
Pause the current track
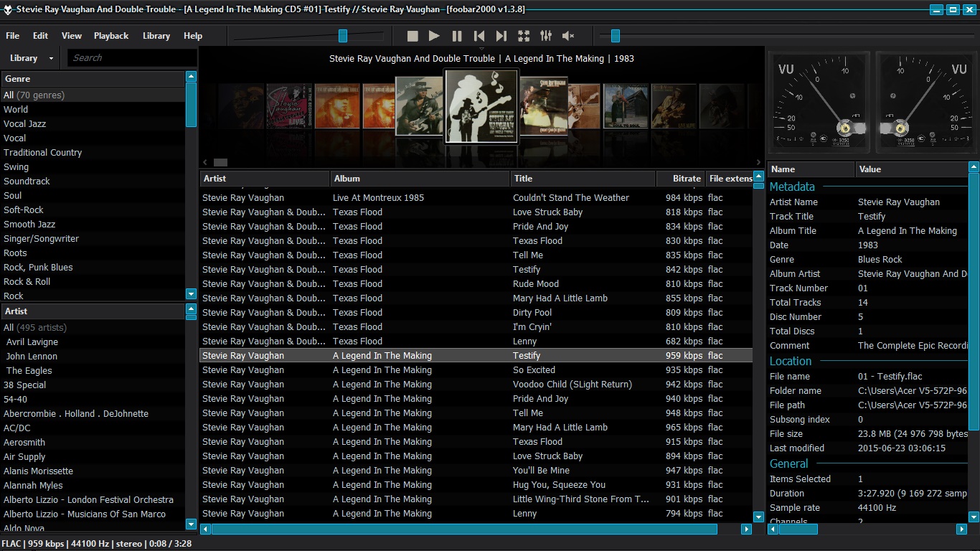[x=457, y=36]
